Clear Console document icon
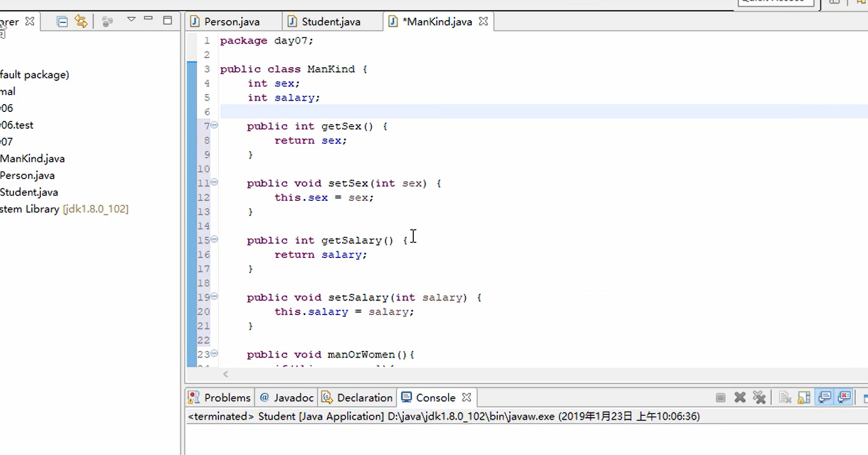The width and height of the screenshot is (868, 455). coord(785,397)
